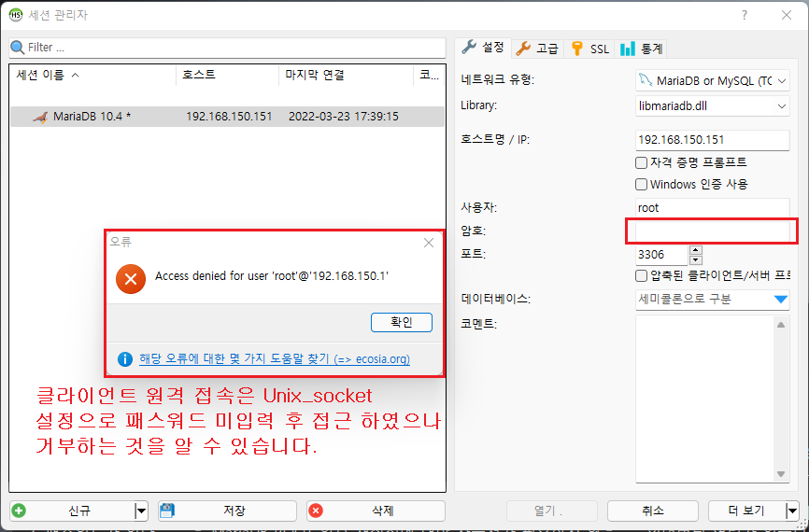Click the magnifier icon in Filter box
Viewport: 809px width, 532px height.
pyautogui.click(x=18, y=48)
